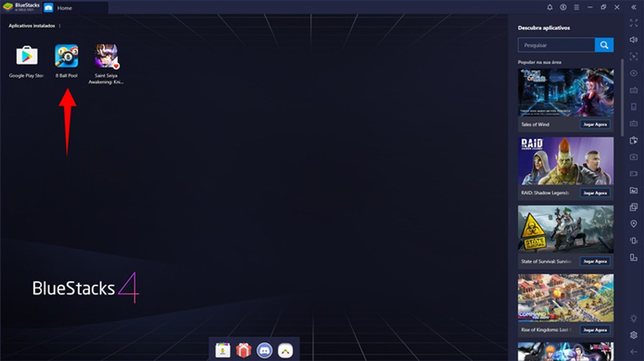
Task: Toggle fullscreen with the expand arrows icon
Action: pyautogui.click(x=634, y=23)
